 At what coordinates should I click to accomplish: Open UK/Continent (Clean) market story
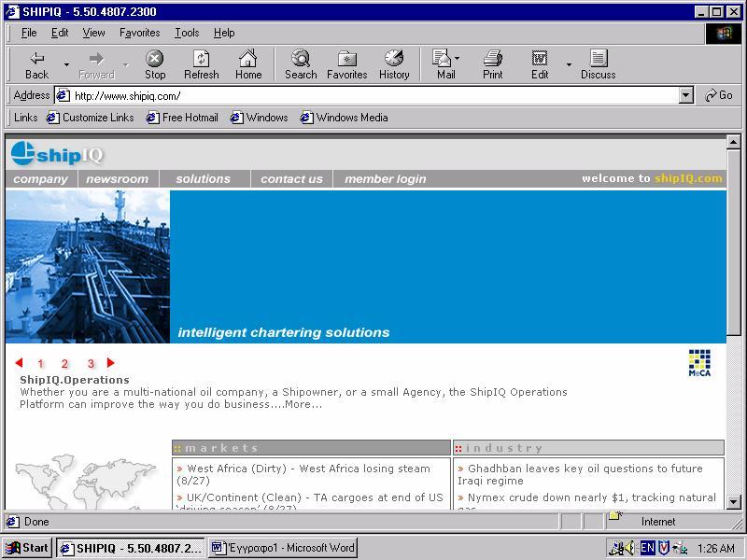[310, 502]
